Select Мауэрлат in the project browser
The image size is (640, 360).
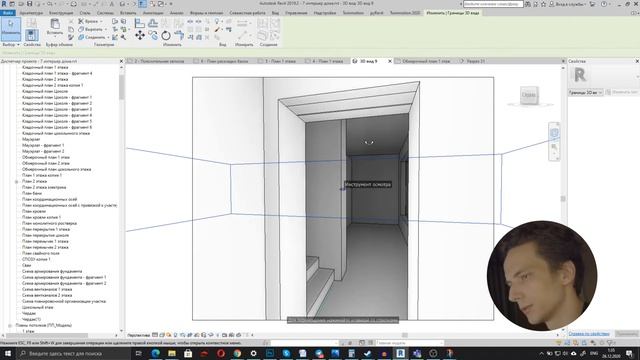pos(31,139)
